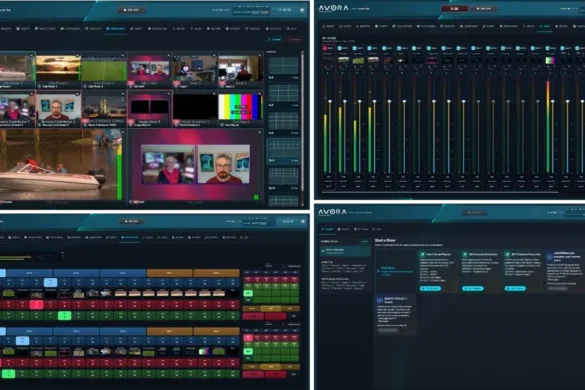Click teal link beside Available Shows heading
This screenshot has width=585, height=390.
pos(364,241)
